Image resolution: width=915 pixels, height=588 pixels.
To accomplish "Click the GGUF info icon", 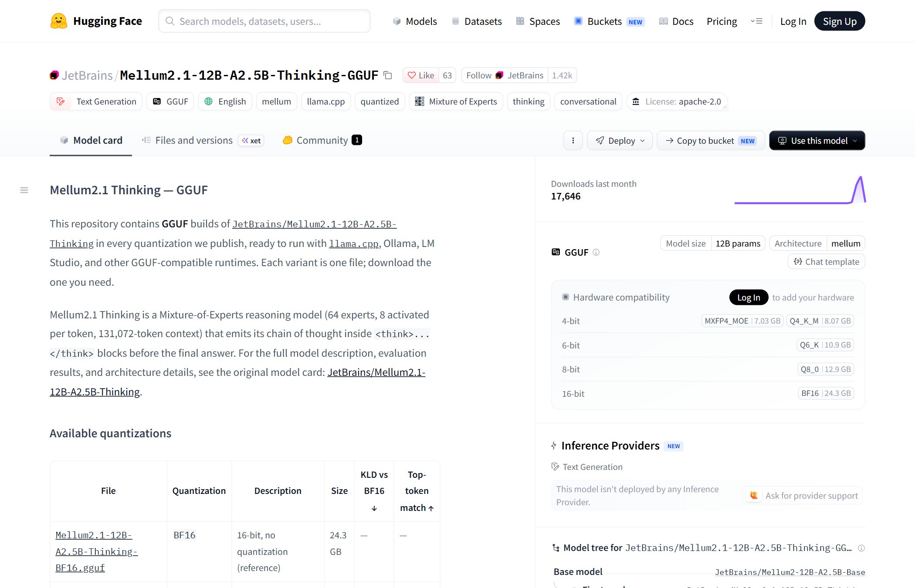I will 596,252.
